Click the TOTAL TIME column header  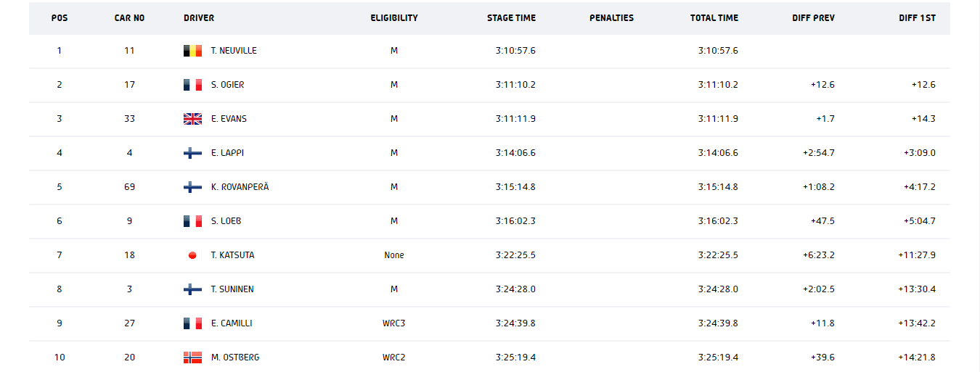714,18
